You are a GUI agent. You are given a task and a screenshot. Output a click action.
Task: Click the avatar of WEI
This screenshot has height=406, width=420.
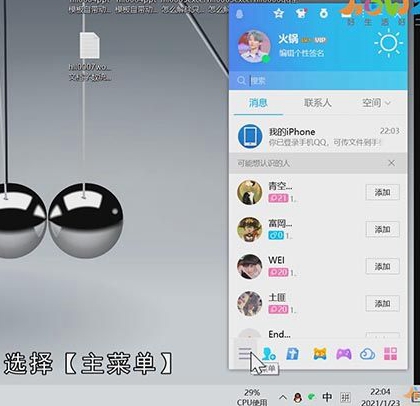tap(250, 267)
